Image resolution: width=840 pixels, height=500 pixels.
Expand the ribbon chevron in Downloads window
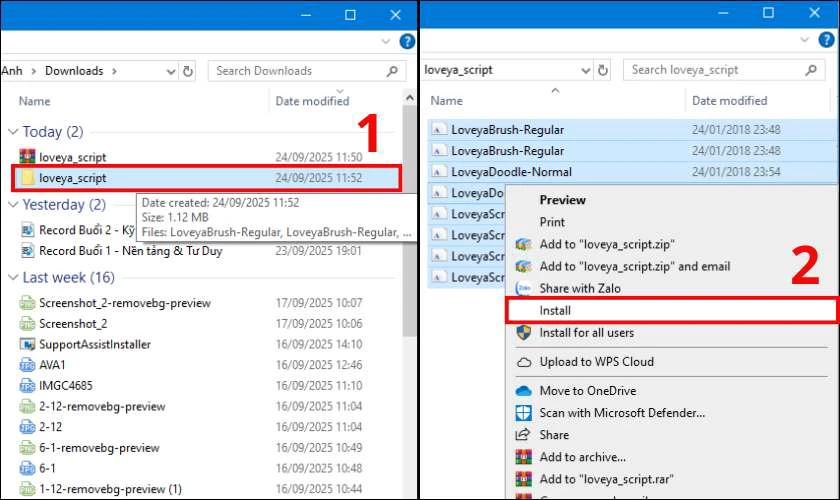(x=386, y=41)
